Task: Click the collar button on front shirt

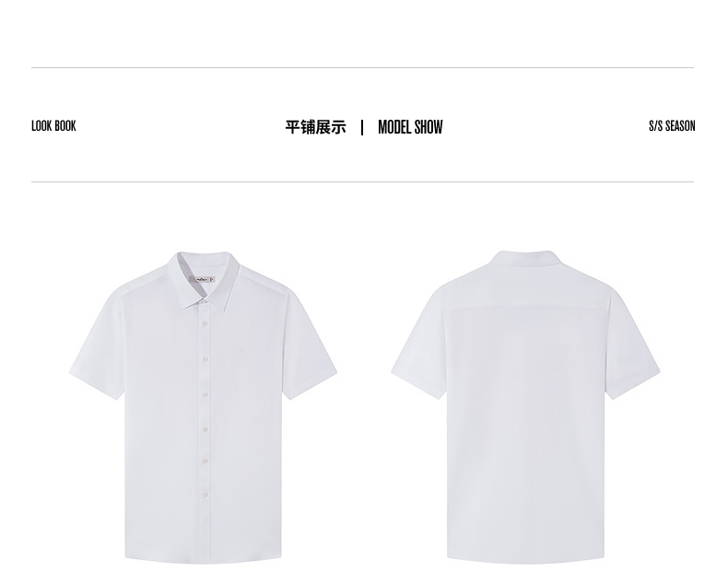Action: click(203, 301)
